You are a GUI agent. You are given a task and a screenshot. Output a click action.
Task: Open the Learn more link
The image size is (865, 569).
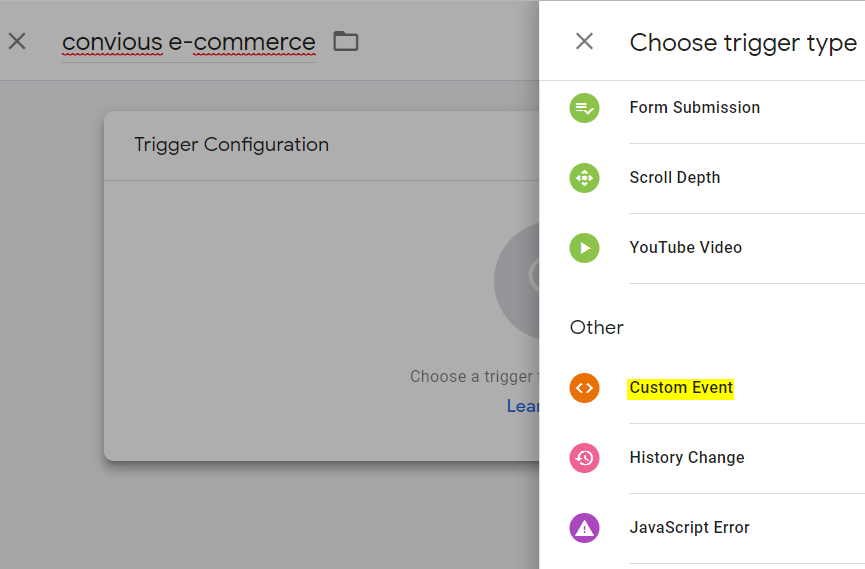[x=523, y=406]
